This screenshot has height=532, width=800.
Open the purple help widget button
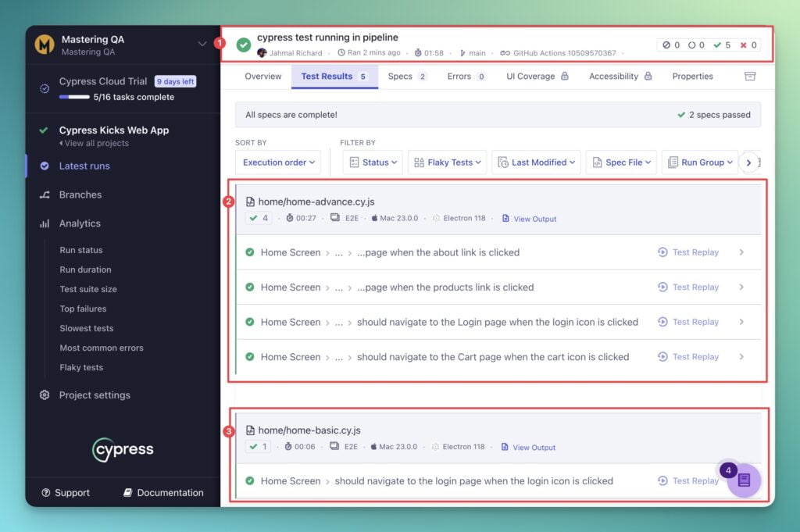click(x=744, y=480)
